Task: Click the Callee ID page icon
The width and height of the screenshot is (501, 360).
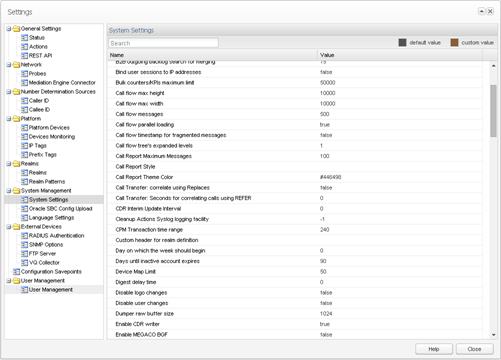Action: (24, 110)
